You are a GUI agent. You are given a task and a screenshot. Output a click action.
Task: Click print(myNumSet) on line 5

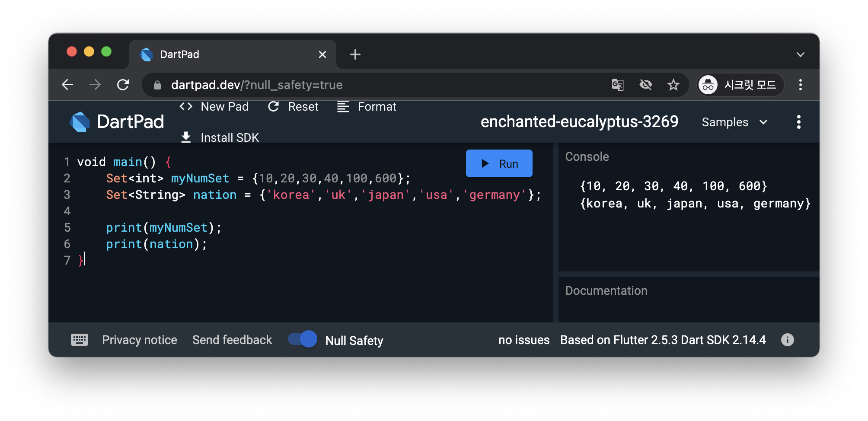tap(164, 228)
